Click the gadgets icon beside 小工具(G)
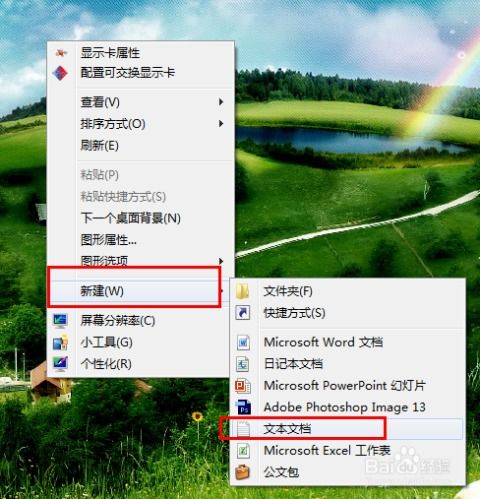Screen dimensions: 480x499 (x=60, y=342)
